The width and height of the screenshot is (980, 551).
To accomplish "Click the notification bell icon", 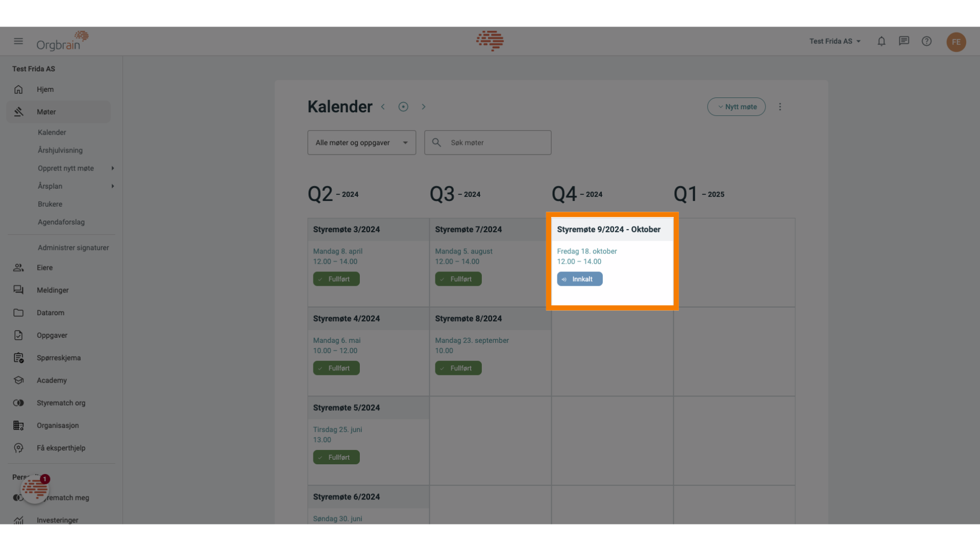I will pos(881,41).
